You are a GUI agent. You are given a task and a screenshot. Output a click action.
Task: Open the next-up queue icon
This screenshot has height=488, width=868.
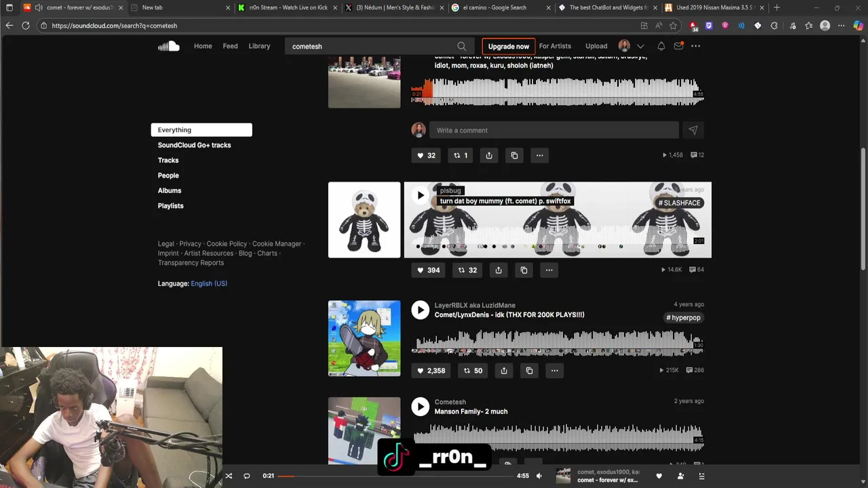702,476
